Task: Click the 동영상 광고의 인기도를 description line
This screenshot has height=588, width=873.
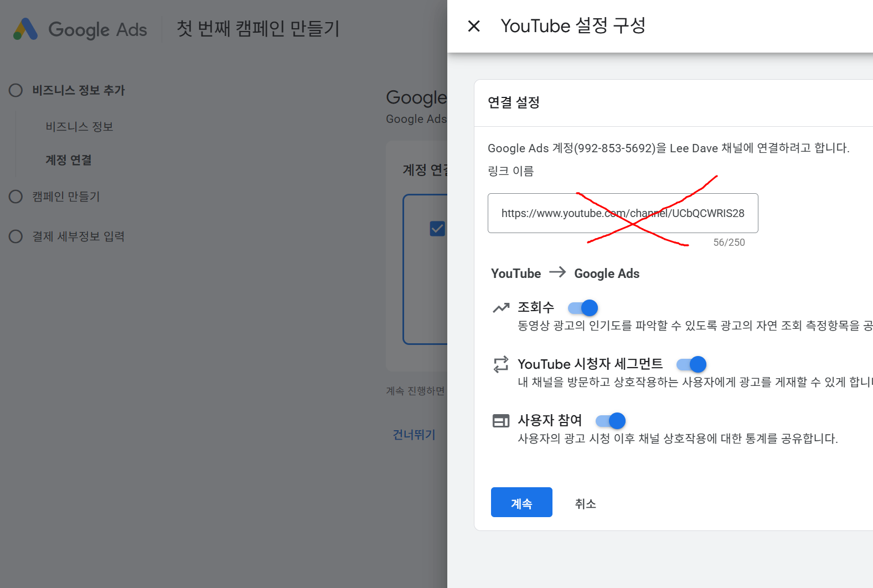Action: (695, 326)
